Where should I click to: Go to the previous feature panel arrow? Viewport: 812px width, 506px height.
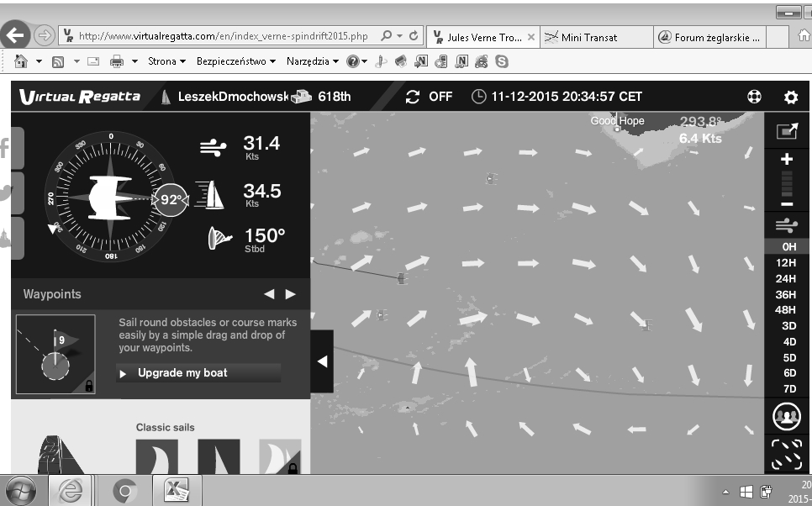[x=269, y=294]
